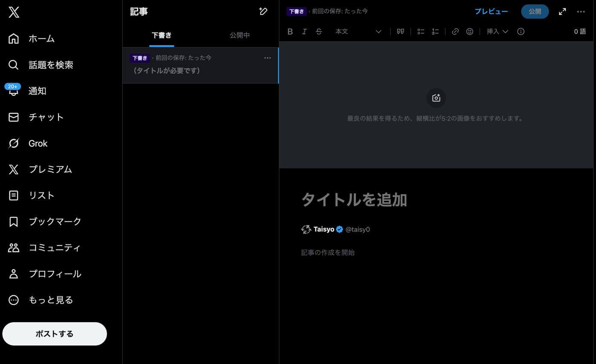Image resolution: width=596 pixels, height=364 pixels.
Task: Select the 下書き tab
Action: [x=161, y=35]
